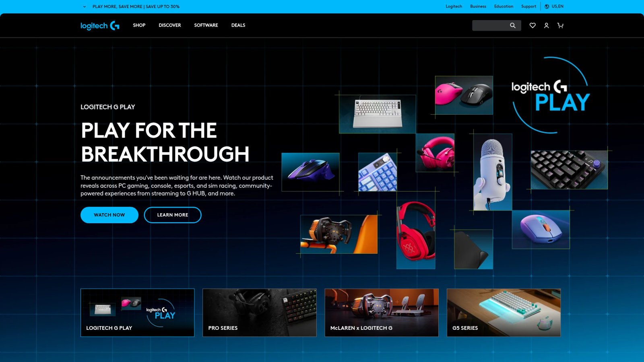Open the G5 SERIES card
The height and width of the screenshot is (362, 644).
click(x=504, y=313)
